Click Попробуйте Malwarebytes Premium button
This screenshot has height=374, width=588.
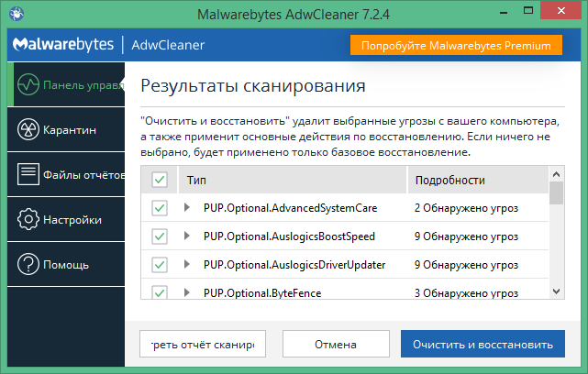click(456, 45)
